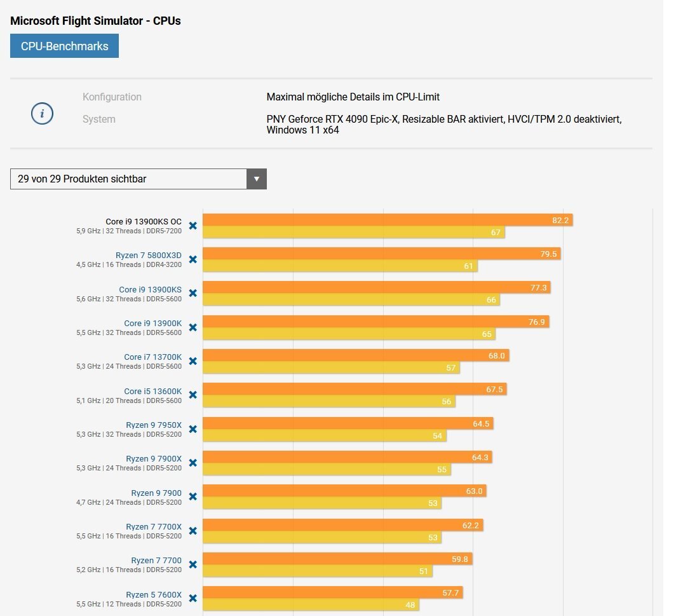Click the X next to the 5,6 GHz Core i9 13900KS row
This screenshot has width=676, height=616.
[193, 293]
